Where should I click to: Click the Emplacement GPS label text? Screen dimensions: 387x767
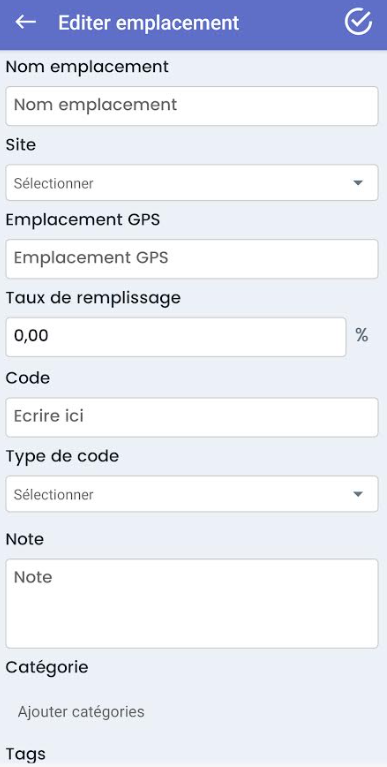tap(83, 220)
